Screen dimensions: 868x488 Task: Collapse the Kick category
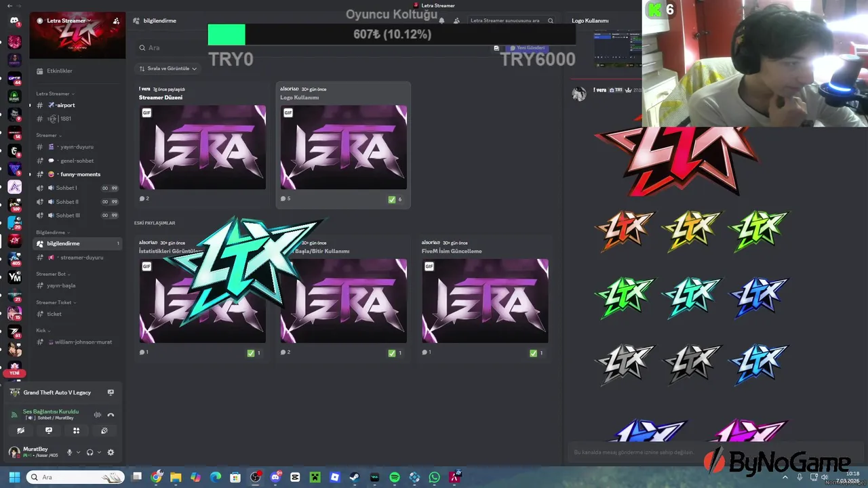43,331
